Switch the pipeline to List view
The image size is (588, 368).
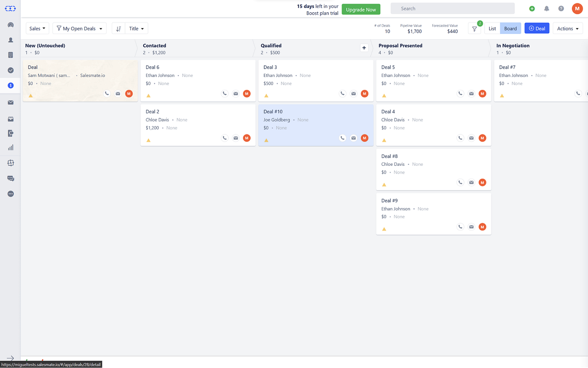coord(492,28)
